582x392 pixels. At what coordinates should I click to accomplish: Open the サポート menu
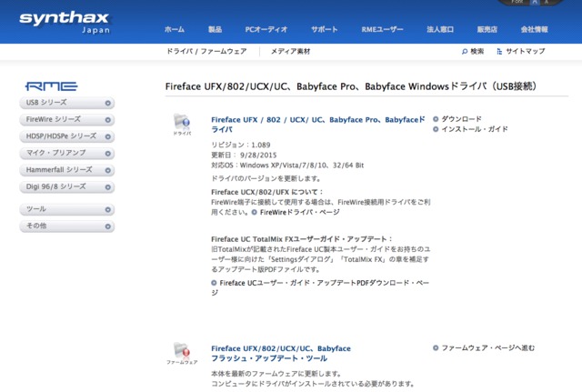(x=325, y=29)
